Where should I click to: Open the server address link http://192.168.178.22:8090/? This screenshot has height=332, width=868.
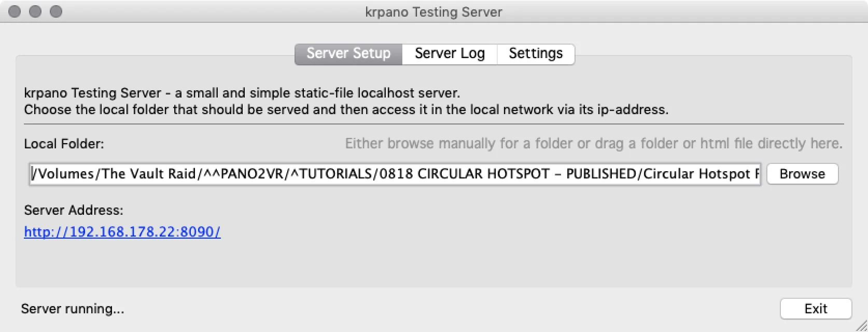point(122,232)
